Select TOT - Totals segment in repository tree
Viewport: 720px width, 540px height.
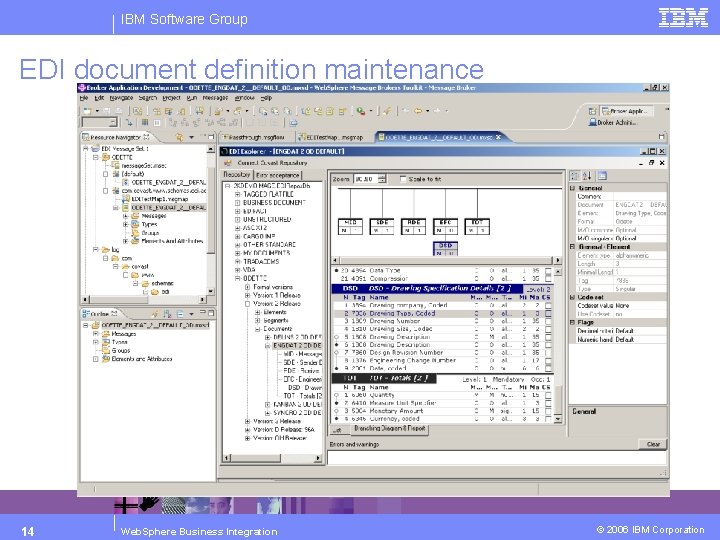pyautogui.click(x=303, y=395)
